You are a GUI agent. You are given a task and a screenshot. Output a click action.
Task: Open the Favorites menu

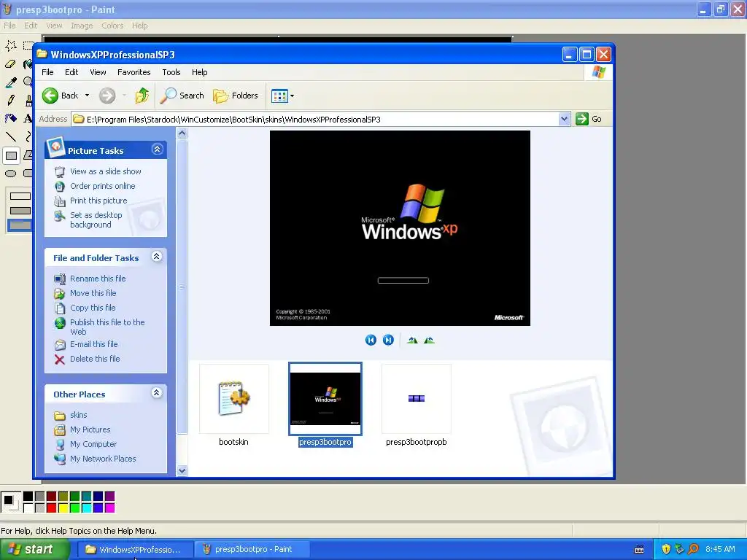tap(134, 72)
